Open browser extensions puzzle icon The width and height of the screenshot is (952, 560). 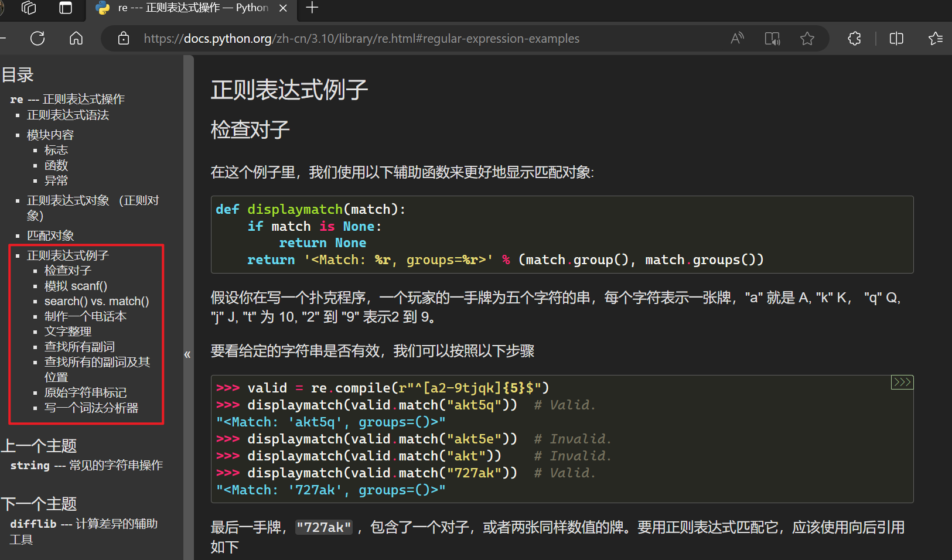[855, 39]
